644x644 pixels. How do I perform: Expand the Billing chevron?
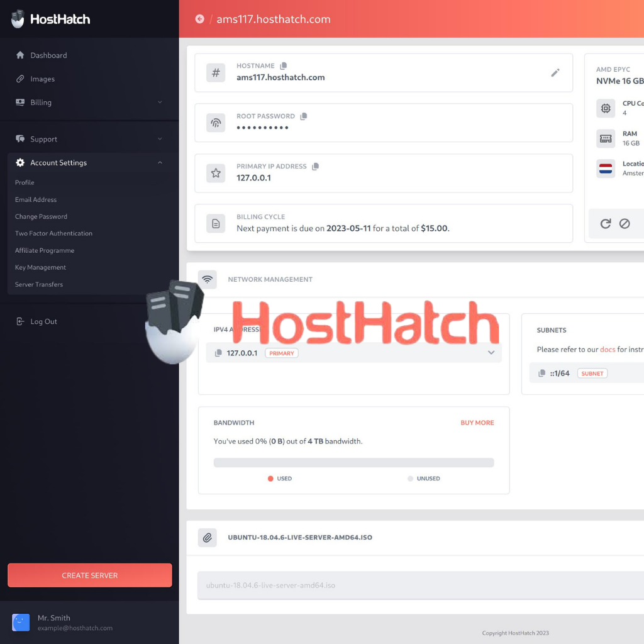(160, 103)
